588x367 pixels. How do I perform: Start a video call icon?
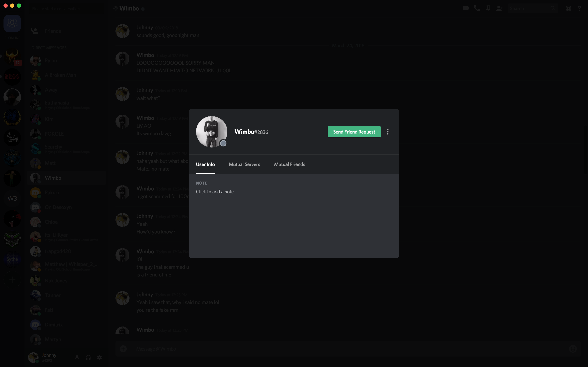(x=465, y=8)
